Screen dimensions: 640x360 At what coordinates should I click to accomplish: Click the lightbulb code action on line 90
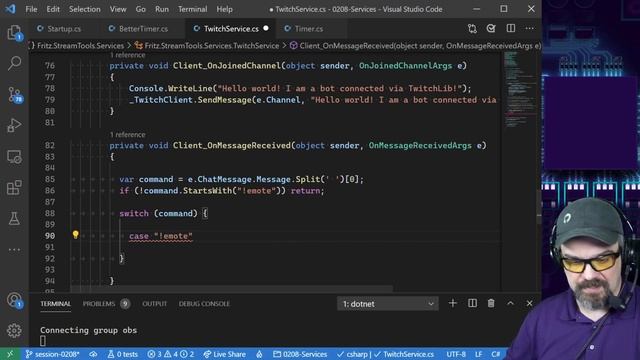click(76, 235)
